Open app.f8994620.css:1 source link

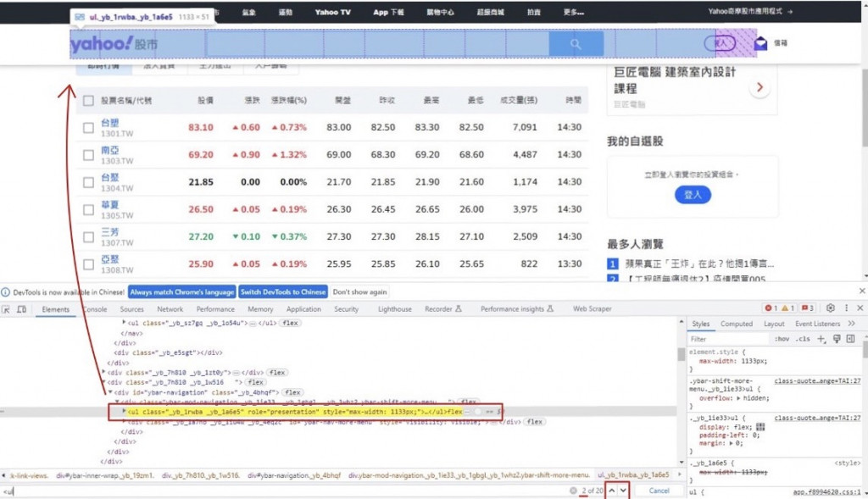(826, 492)
